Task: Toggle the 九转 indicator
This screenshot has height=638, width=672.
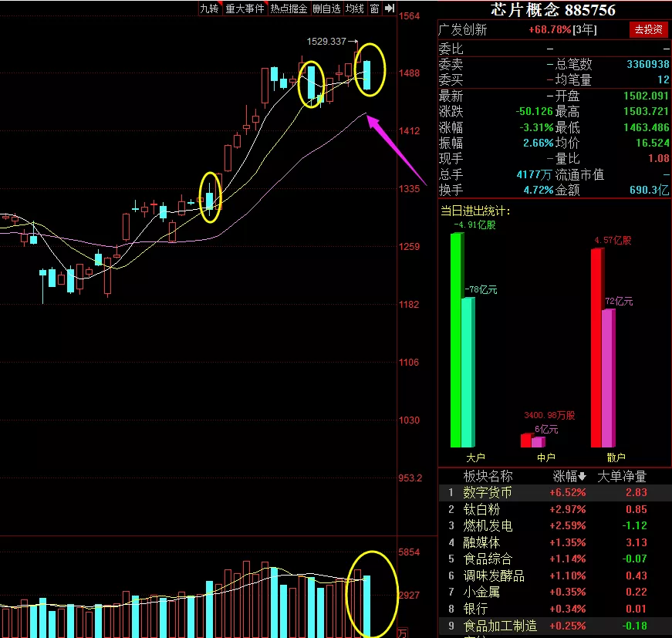Action: pos(210,8)
